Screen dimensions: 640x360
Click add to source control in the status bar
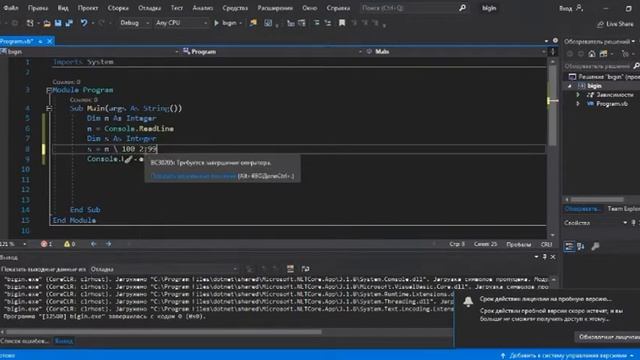567,356
